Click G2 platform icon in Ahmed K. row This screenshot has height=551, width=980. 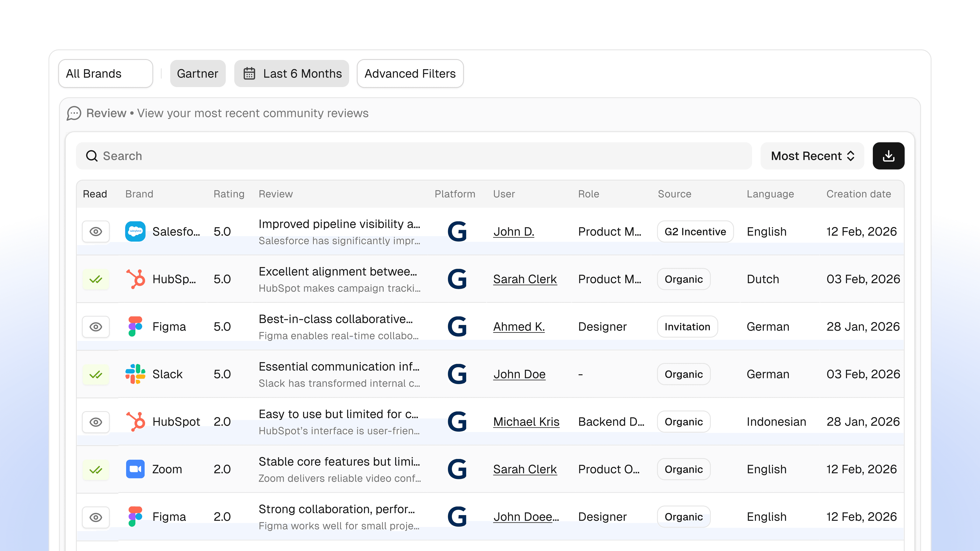(x=457, y=327)
